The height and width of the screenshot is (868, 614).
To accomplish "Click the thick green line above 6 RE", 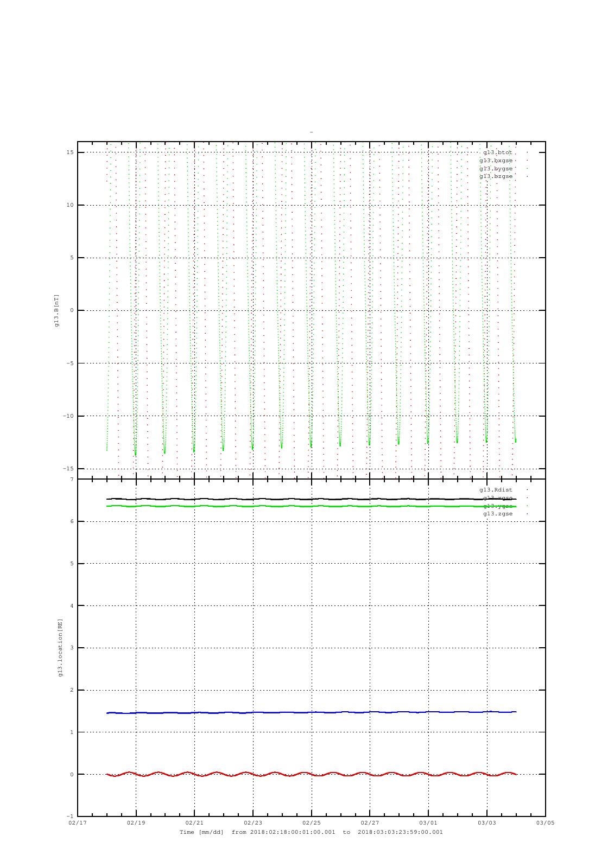I will click(x=282, y=506).
